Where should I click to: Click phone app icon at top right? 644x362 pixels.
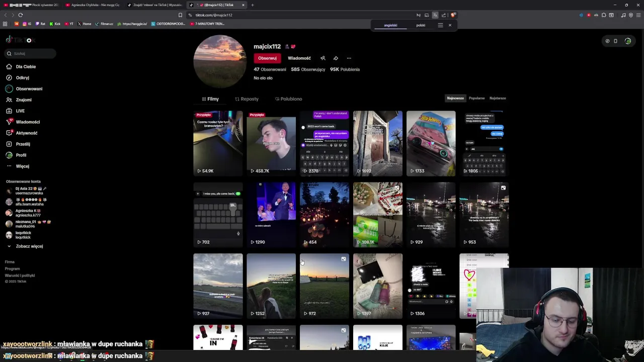(615, 41)
